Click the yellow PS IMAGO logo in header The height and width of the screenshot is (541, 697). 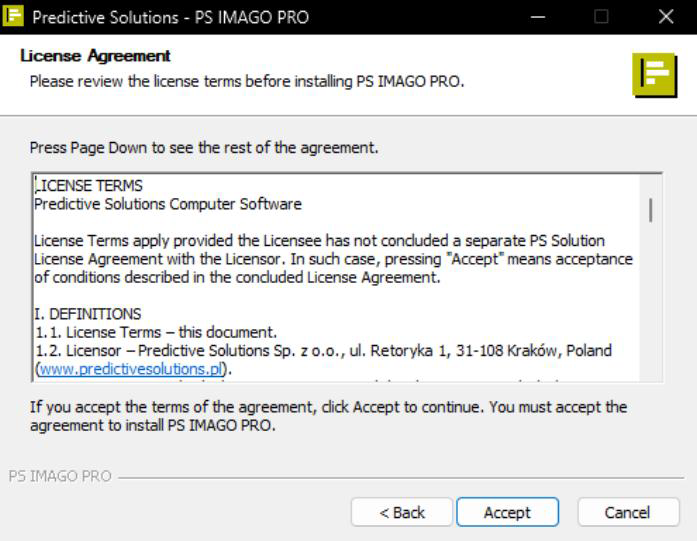click(x=655, y=75)
